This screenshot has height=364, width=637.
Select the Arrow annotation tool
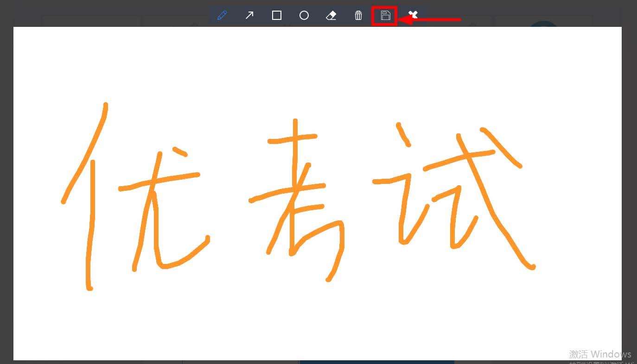click(249, 15)
